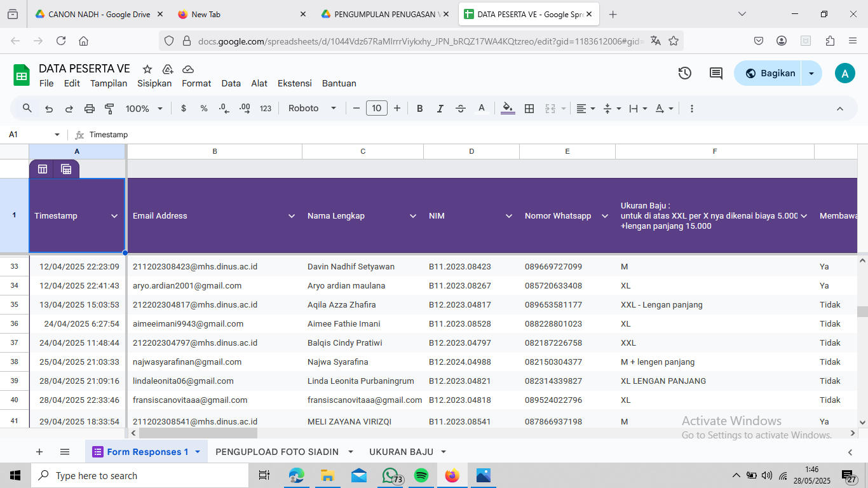This screenshot has width=868, height=488.
Task: Click the move to folder icon
Action: [x=168, y=69]
